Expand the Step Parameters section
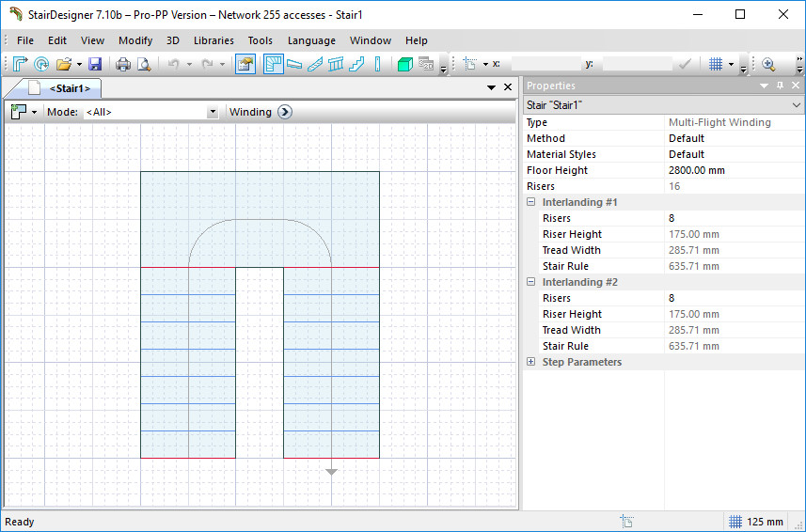The height and width of the screenshot is (532, 806). pos(531,362)
